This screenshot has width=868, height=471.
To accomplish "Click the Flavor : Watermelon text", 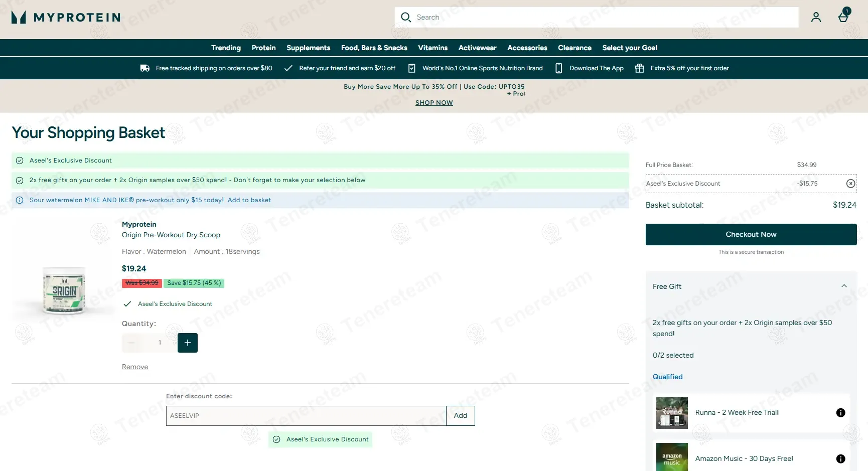I will 154,252.
